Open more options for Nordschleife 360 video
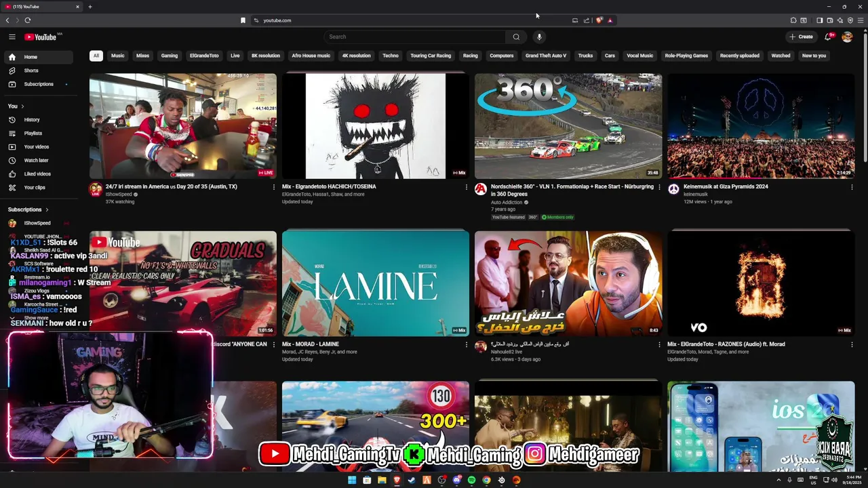868x488 pixels. (659, 187)
